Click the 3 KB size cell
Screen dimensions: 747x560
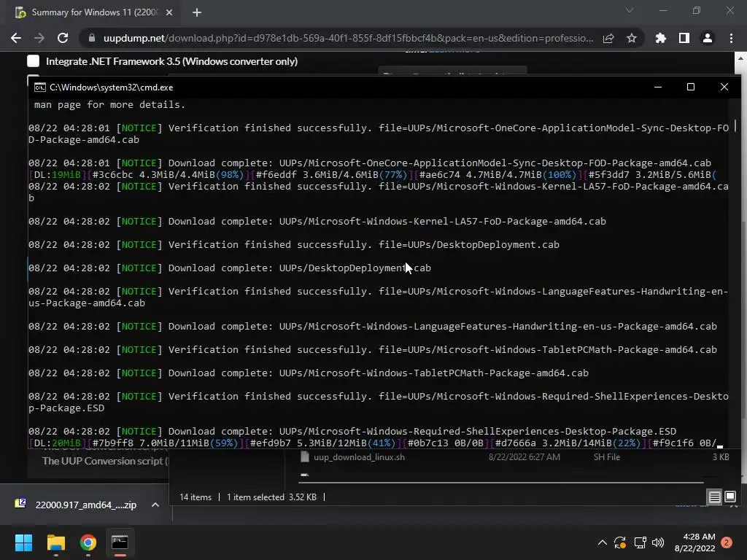[x=721, y=457]
